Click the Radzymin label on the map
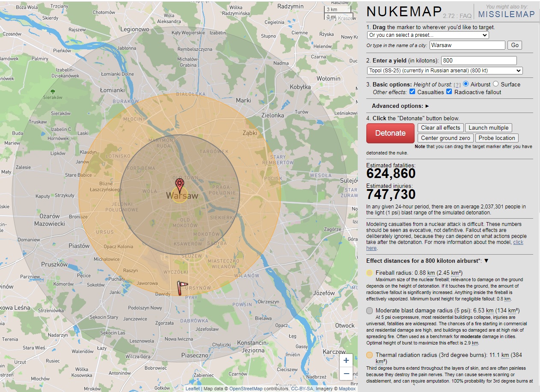The image size is (540, 392). [291, 7]
